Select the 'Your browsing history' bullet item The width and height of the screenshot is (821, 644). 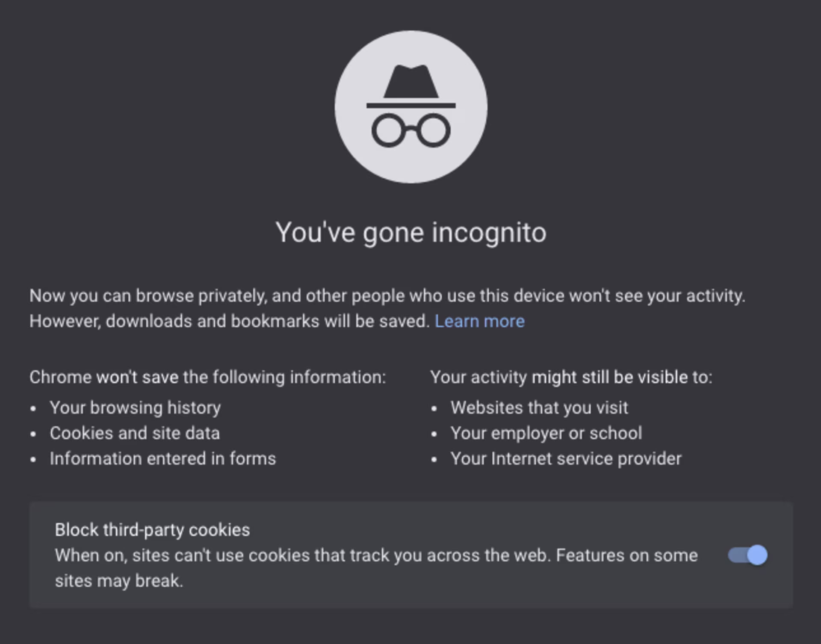135,408
